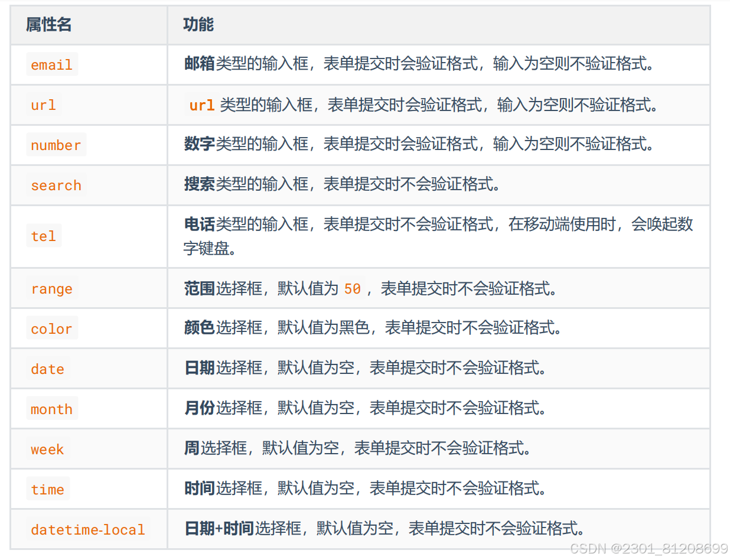Click the description starting with 日期+时间选择框
Image resolution: width=730 pixels, height=560 pixels.
[384, 528]
